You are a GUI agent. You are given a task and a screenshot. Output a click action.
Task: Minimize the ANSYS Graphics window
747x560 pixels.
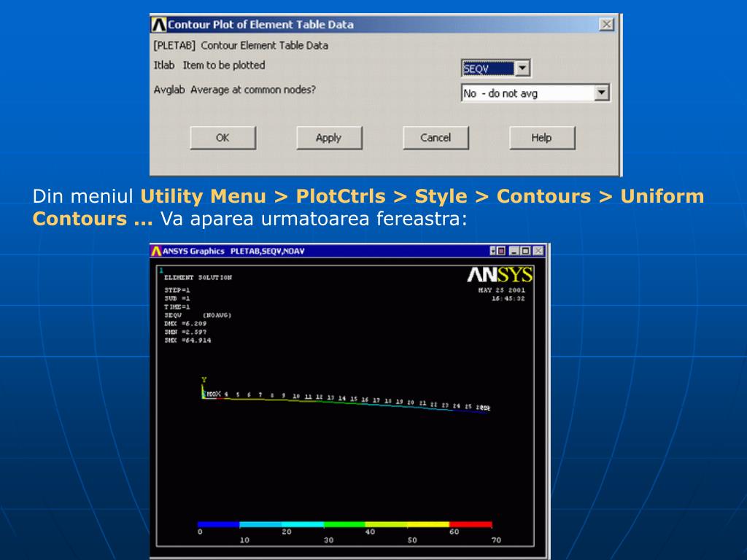coord(514,251)
